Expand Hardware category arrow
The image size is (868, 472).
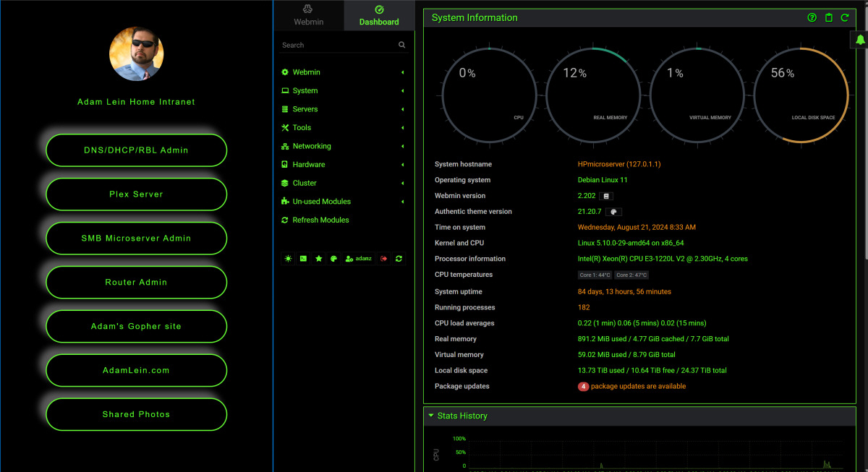point(402,165)
